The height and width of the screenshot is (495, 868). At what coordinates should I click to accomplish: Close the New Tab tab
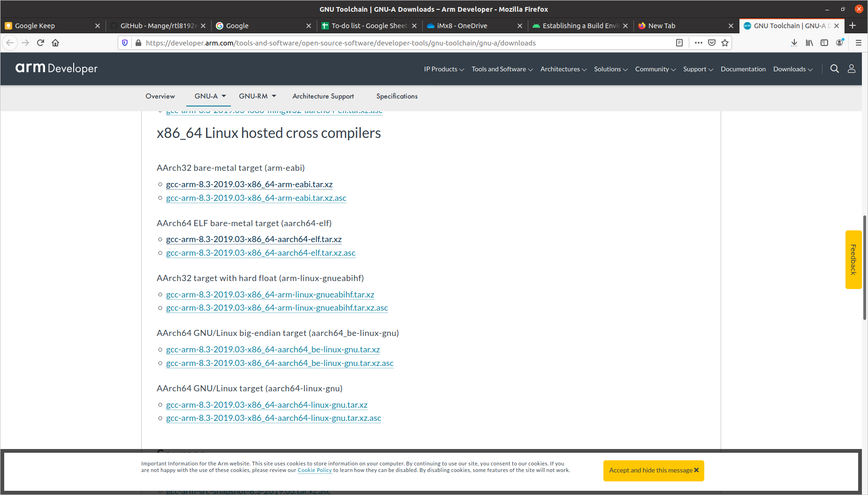[731, 26]
